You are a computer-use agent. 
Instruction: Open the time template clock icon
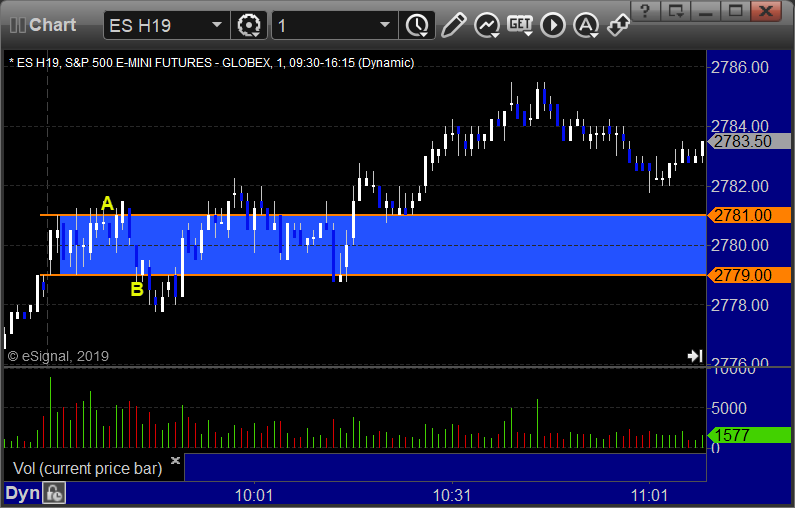(417, 25)
